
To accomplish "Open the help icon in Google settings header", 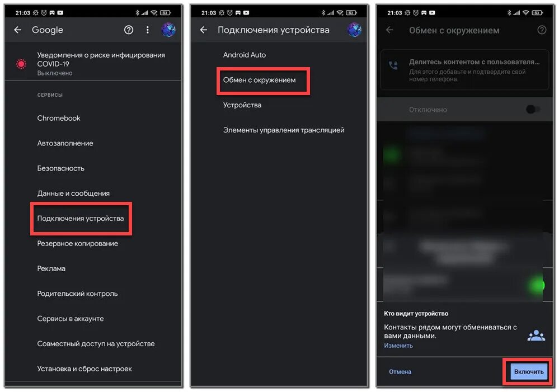I will click(129, 30).
